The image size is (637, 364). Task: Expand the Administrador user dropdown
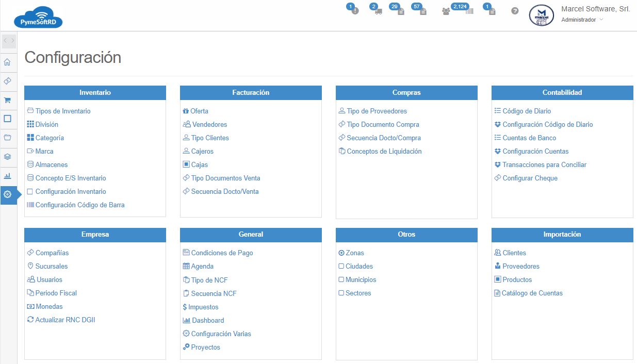pos(582,20)
